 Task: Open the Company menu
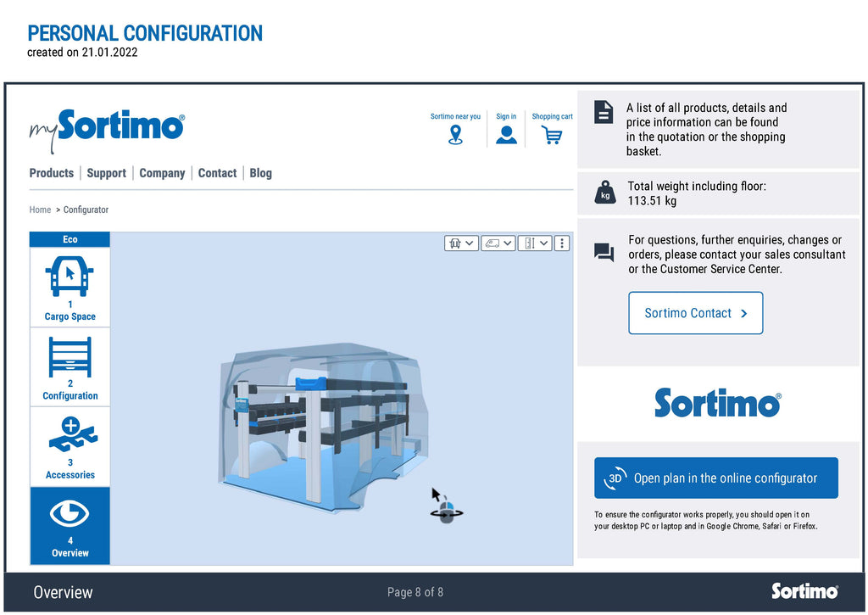[x=162, y=173]
